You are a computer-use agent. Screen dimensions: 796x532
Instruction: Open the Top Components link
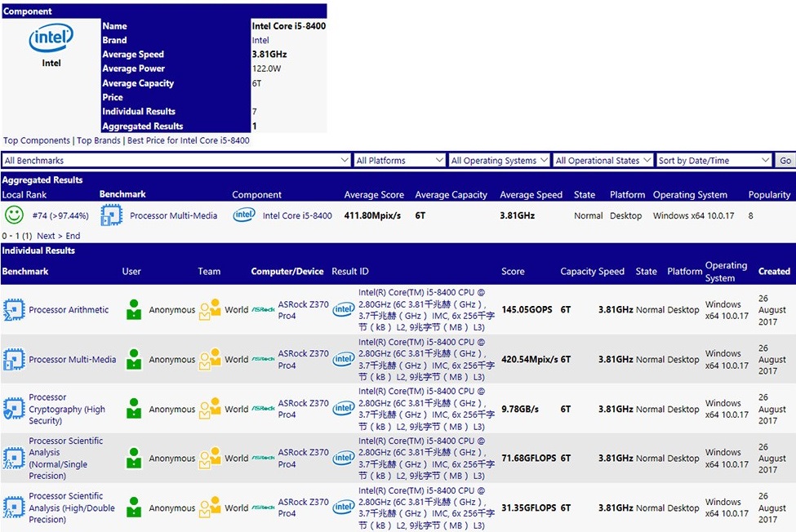point(37,140)
